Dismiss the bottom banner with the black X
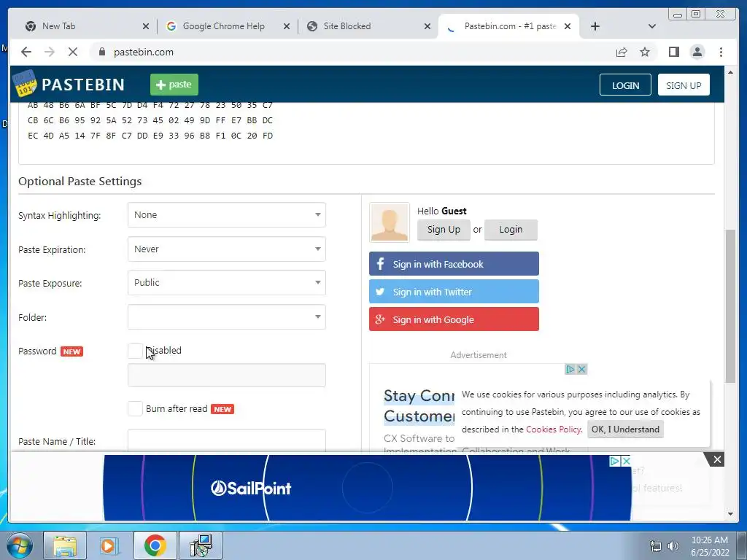Screen dimensions: 747x560 717,459
